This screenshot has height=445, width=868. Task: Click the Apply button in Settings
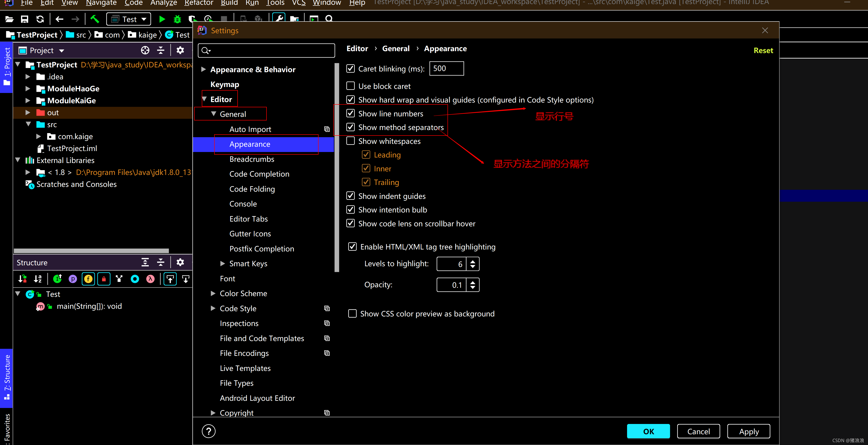(x=749, y=432)
